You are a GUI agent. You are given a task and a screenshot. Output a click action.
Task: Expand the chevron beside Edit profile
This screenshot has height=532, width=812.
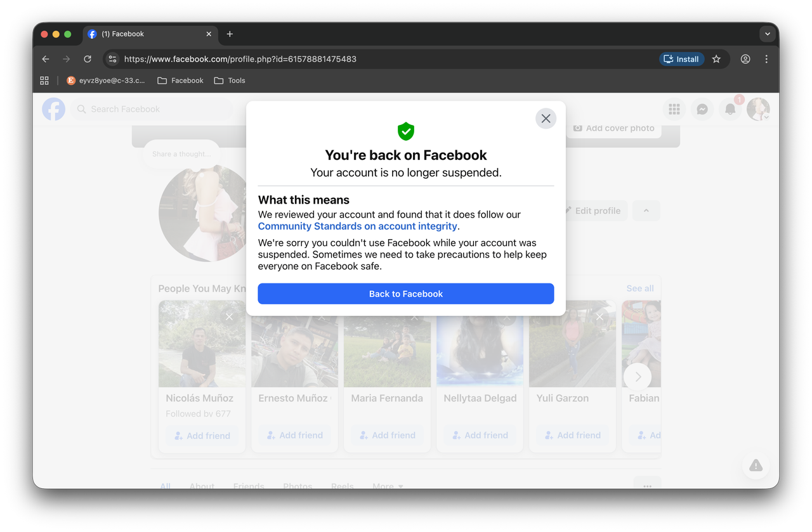tap(646, 211)
